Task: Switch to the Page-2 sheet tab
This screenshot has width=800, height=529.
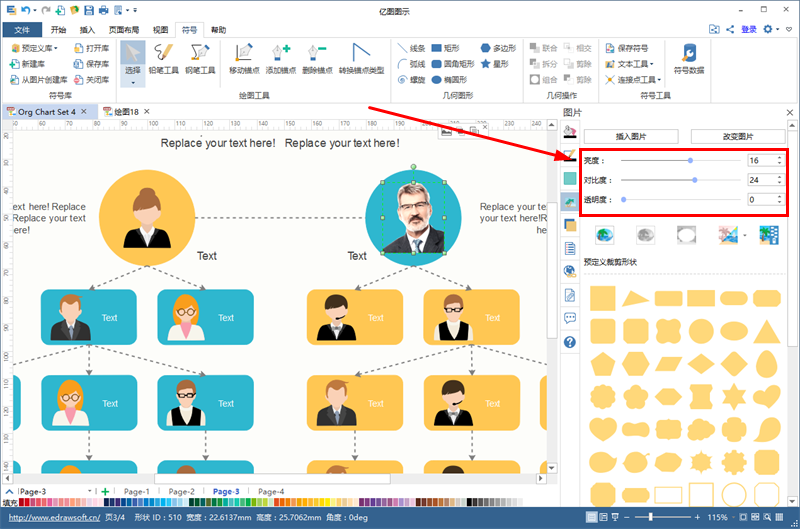Action: (181, 492)
